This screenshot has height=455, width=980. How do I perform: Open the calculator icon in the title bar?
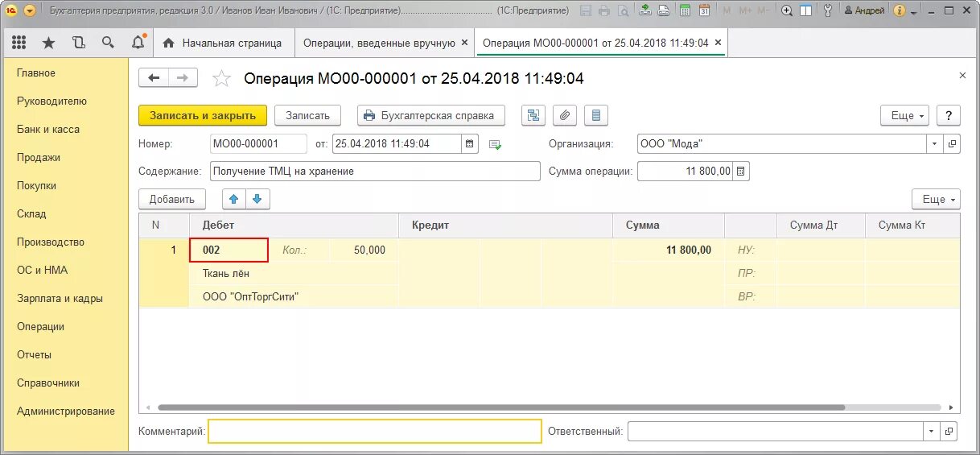(x=685, y=10)
